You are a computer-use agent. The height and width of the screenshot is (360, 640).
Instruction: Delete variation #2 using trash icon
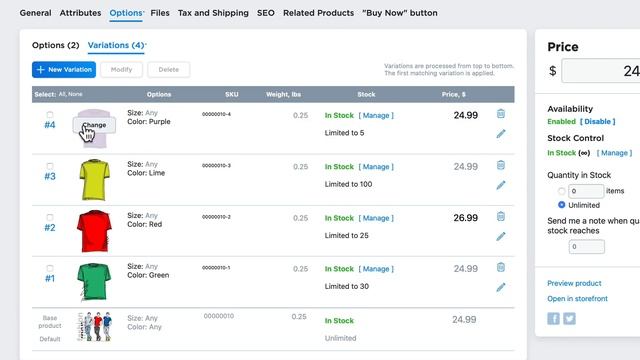click(x=501, y=216)
